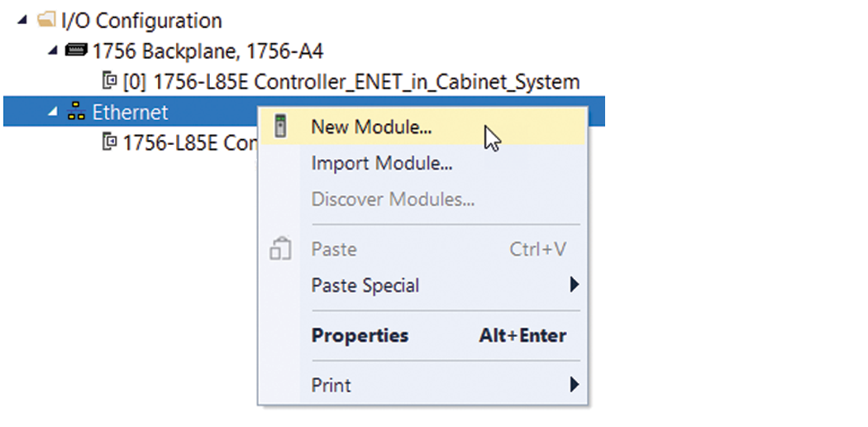Select the Ethernet tree item
Viewport: 868px width, 427px height.
coord(130,113)
